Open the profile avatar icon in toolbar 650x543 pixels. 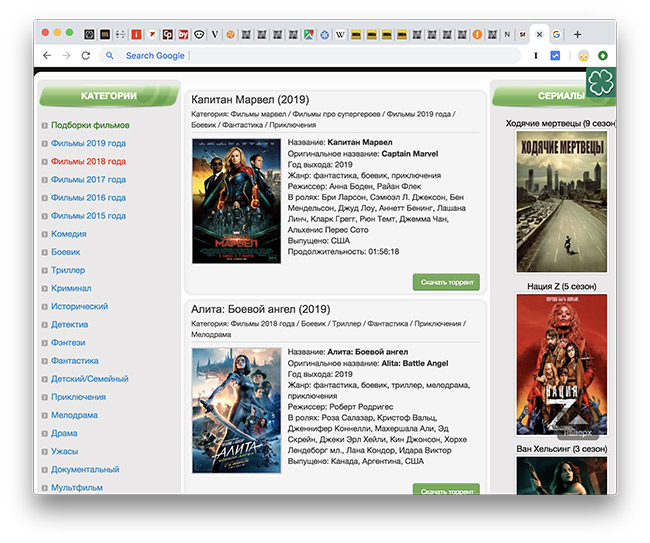pos(583,56)
